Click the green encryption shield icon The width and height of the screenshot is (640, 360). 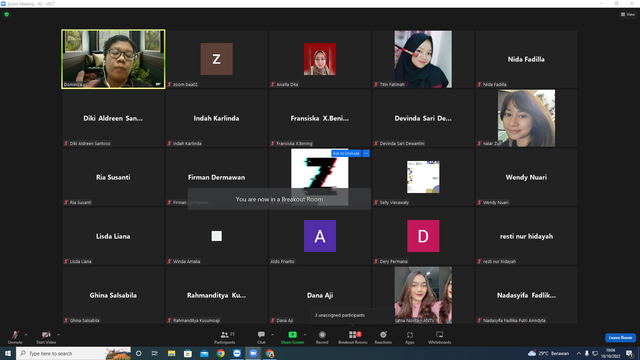tap(7, 14)
